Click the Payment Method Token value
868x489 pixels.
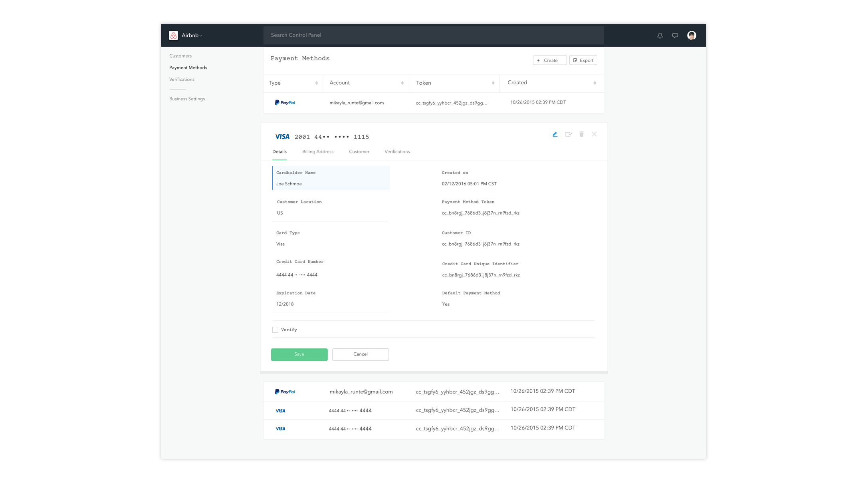480,213
